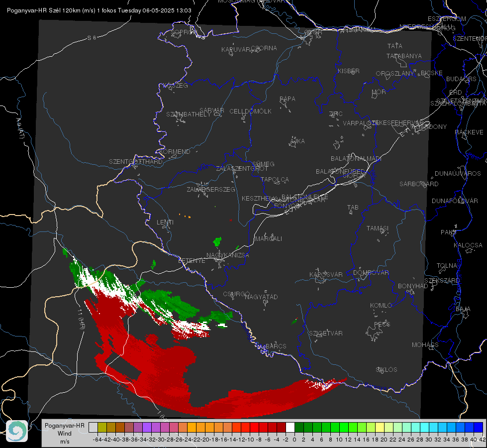Screen dimensions: 487x448
Task: Click the SZIGETVAR city label
Action: [x=326, y=334]
